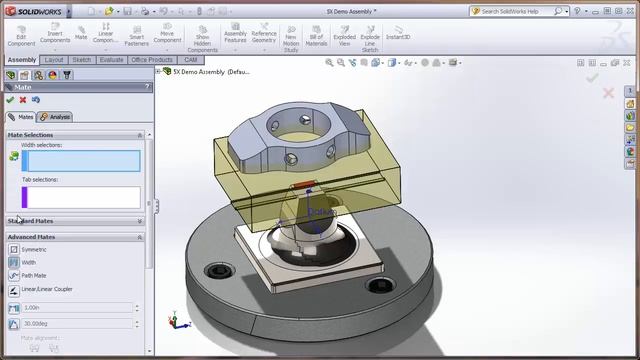Screen dimensions: 640x360
Task: Switch to the Sketch tab
Action: pyautogui.click(x=82, y=60)
